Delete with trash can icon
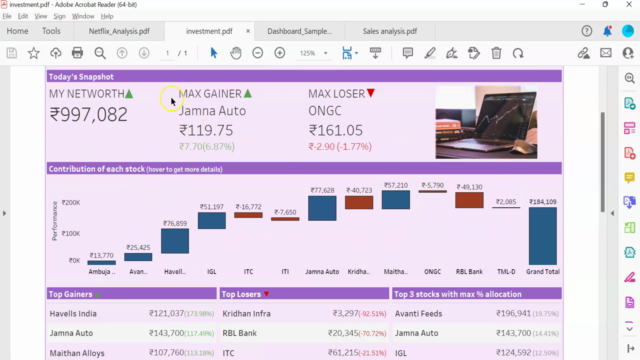Viewport: 640px width, 360px height. point(496,53)
